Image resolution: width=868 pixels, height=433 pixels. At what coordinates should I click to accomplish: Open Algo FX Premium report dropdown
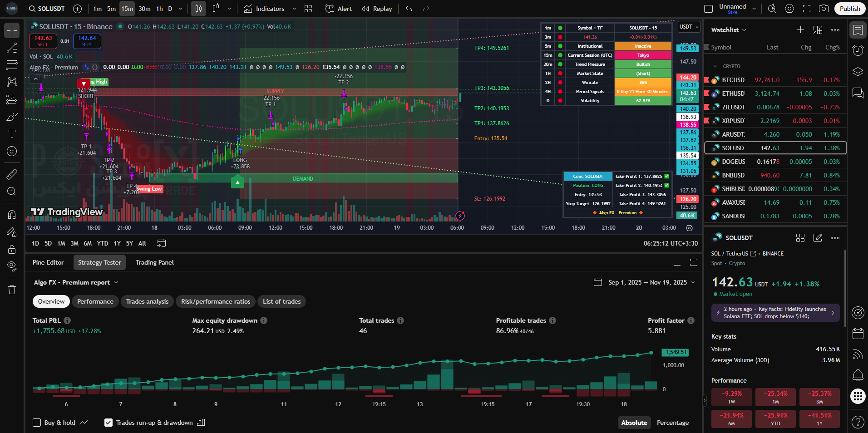click(x=76, y=282)
